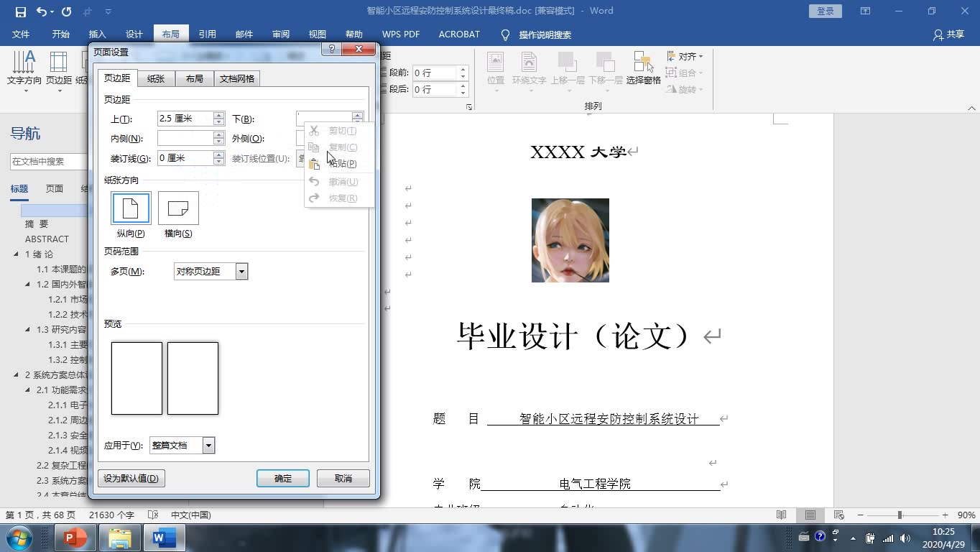Switch navigation to Pages (页面) tab
980x552 pixels.
[55, 188]
